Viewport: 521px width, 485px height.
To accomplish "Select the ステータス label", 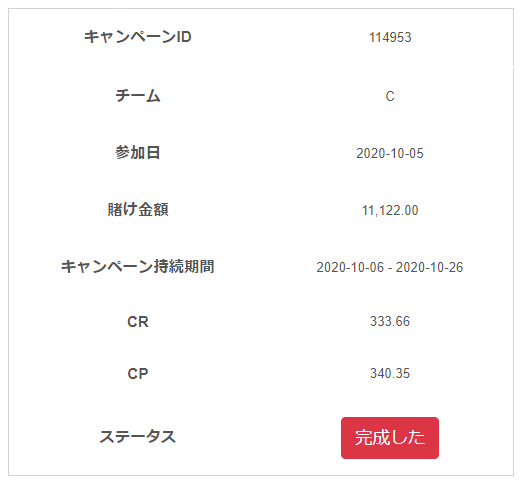I will click(x=138, y=437).
